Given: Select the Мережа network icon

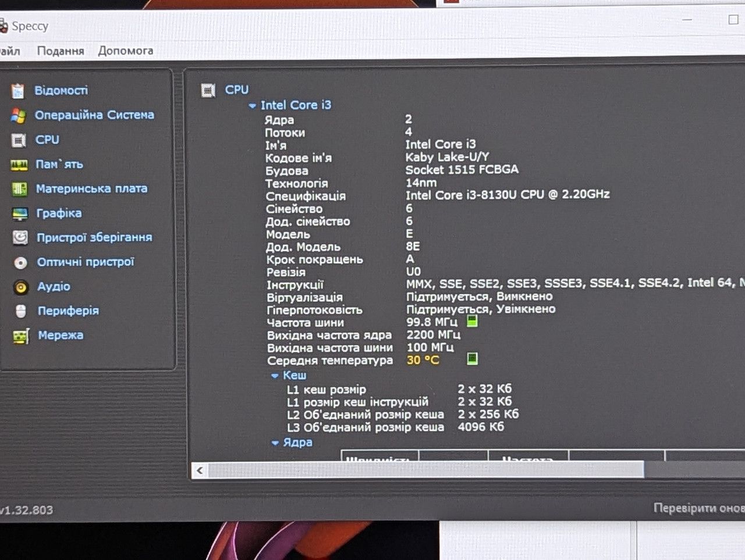Looking at the screenshot, I should pyautogui.click(x=22, y=336).
